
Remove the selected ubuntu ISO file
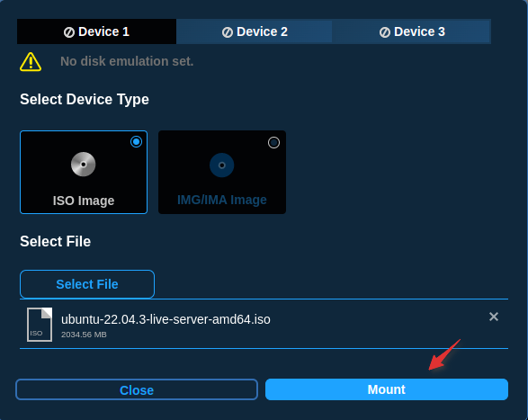494,317
